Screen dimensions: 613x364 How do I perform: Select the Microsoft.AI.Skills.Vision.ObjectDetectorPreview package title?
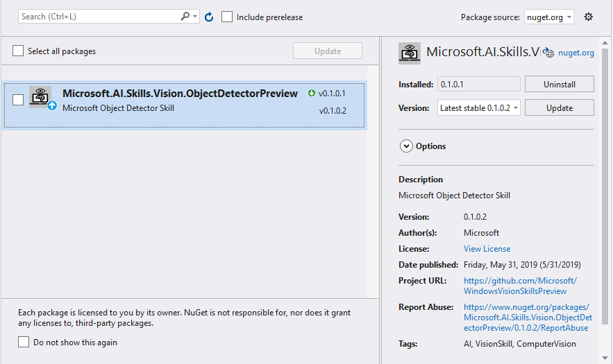(x=180, y=94)
